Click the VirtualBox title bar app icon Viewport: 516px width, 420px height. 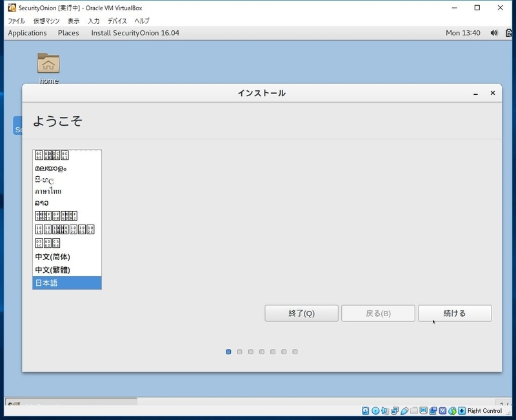(12, 8)
